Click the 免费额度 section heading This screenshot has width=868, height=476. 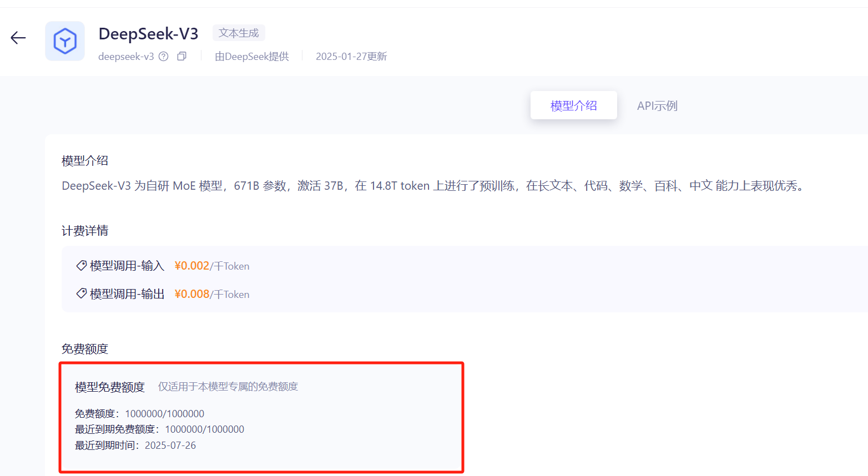pyautogui.click(x=85, y=349)
